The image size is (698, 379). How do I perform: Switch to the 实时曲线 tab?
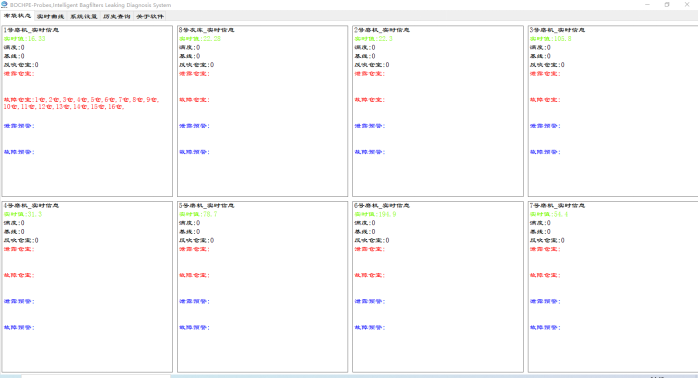[50, 16]
